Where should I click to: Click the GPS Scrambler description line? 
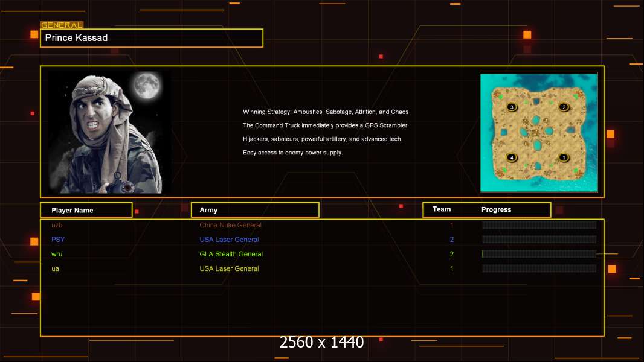pos(326,125)
